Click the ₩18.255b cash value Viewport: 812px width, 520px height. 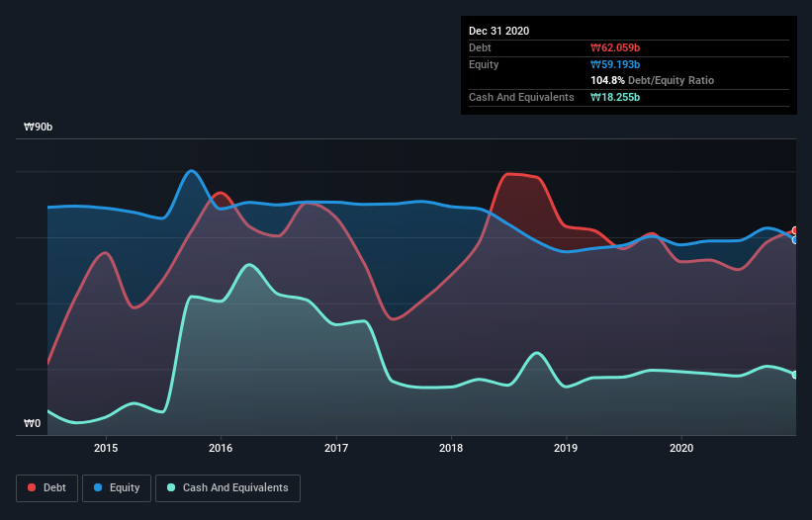[615, 97]
